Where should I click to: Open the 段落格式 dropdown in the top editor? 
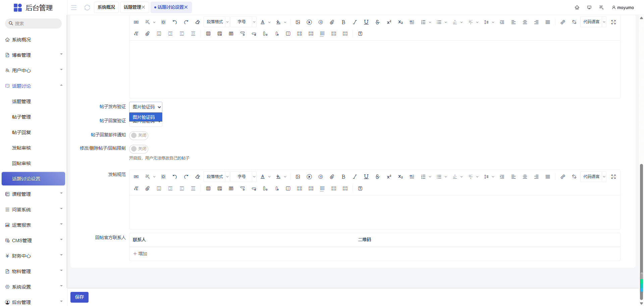coord(217,22)
